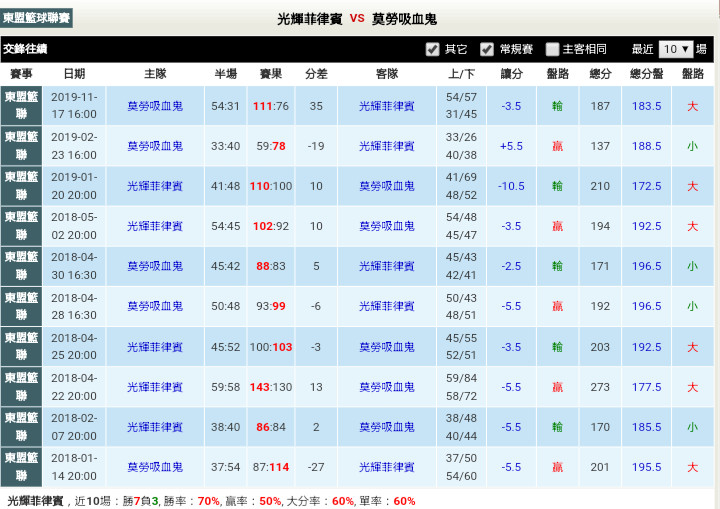Click the 分差 column header
Image resolution: width=720 pixels, height=509 pixels.
coord(316,74)
